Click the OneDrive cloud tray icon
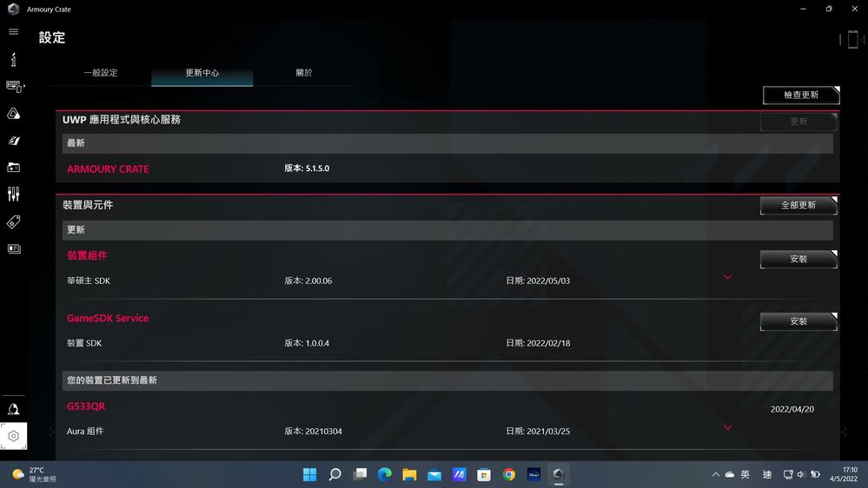This screenshot has height=488, width=868. pos(730,475)
